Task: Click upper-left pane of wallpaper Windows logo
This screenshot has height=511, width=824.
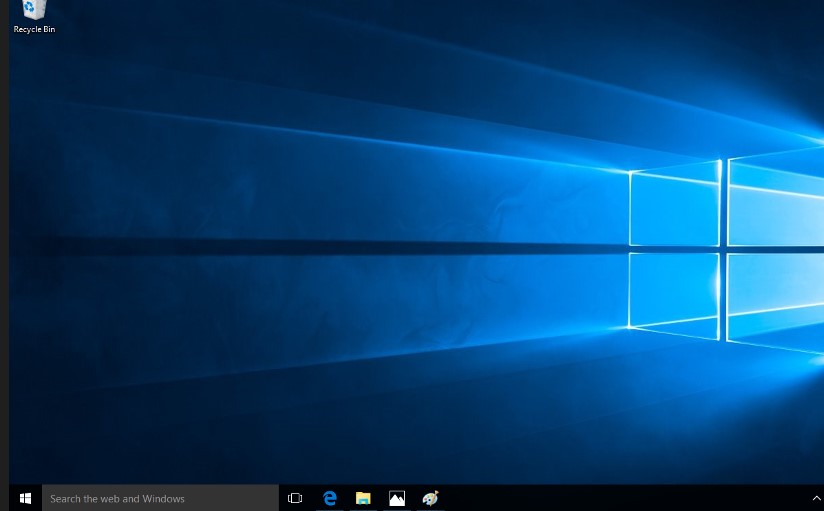Action: tap(674, 208)
